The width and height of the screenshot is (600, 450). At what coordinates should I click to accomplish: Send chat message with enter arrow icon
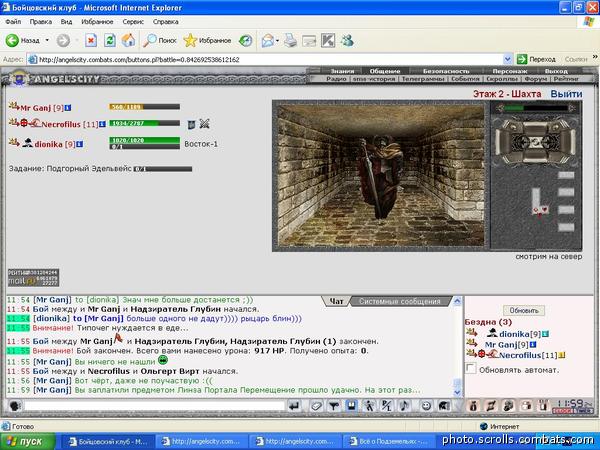pos(294,406)
